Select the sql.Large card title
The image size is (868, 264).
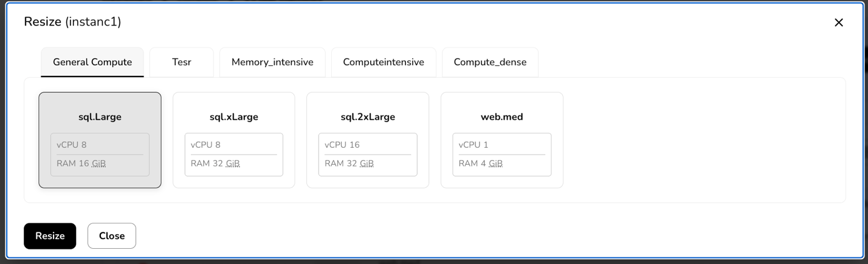pyautogui.click(x=100, y=117)
